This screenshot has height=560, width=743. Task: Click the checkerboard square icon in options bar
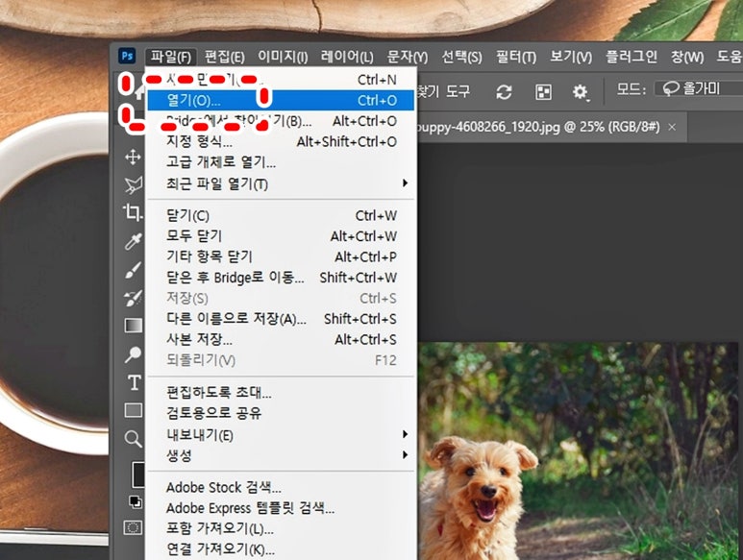click(x=543, y=91)
